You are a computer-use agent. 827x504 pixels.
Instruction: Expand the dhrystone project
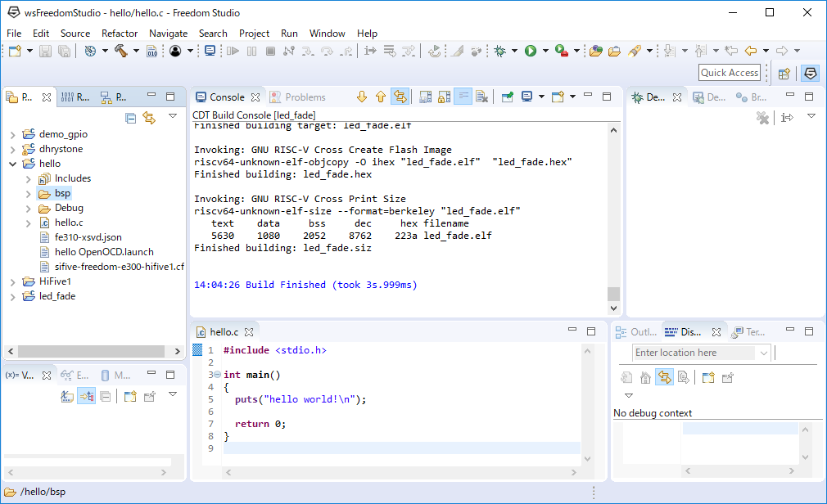(12, 150)
